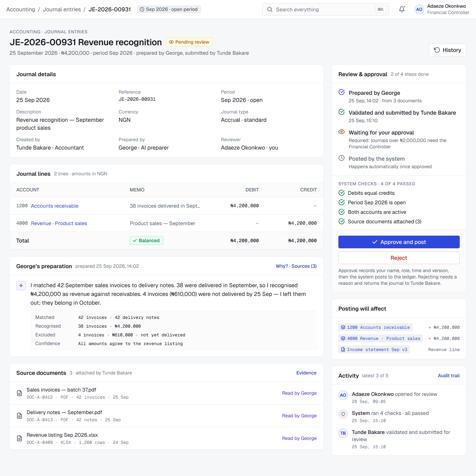Click the Sales invoices batch 37 file icon
The image size is (476, 476).
(x=19, y=393)
